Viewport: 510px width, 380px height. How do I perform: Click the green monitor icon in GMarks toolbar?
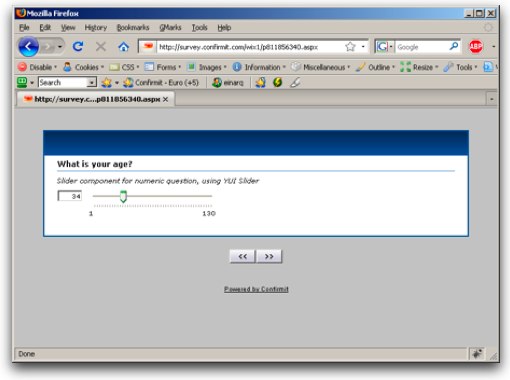[x=22, y=82]
